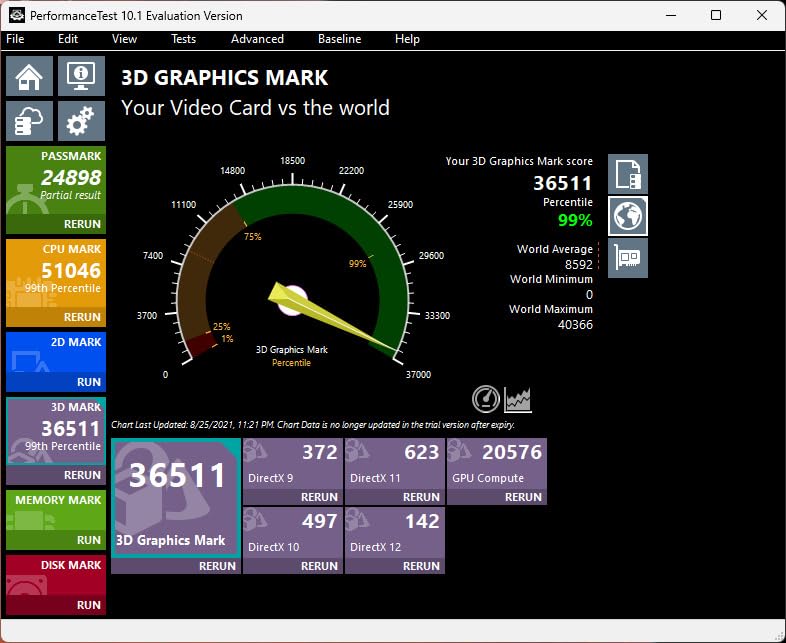The image size is (786, 643).
Task: Run the Memory Mark test
Action: [56, 540]
